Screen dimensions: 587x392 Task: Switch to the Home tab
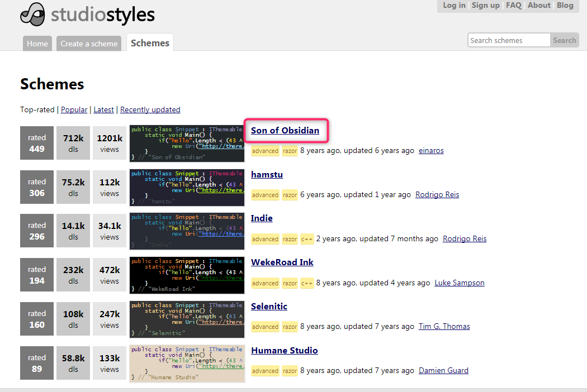37,44
